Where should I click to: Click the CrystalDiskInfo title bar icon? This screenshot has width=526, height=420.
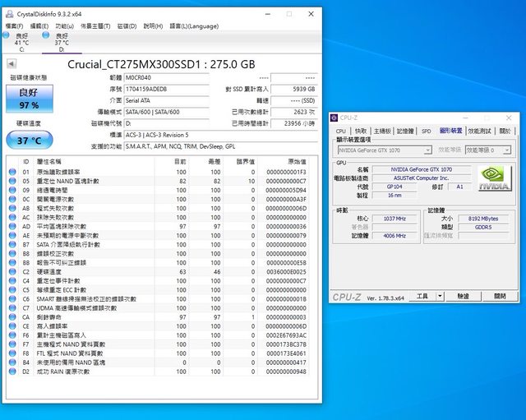point(9,14)
